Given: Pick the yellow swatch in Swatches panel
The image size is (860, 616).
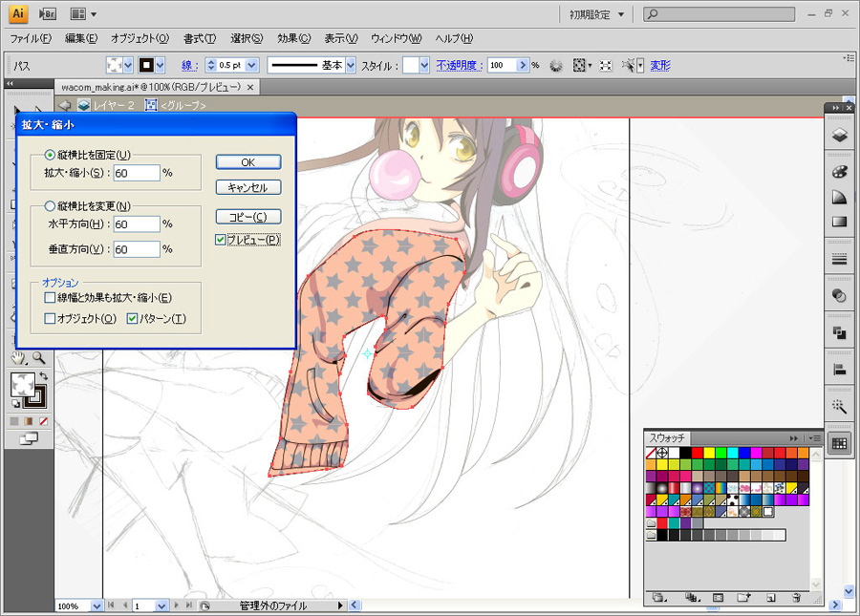Looking at the screenshot, I should 709,453.
